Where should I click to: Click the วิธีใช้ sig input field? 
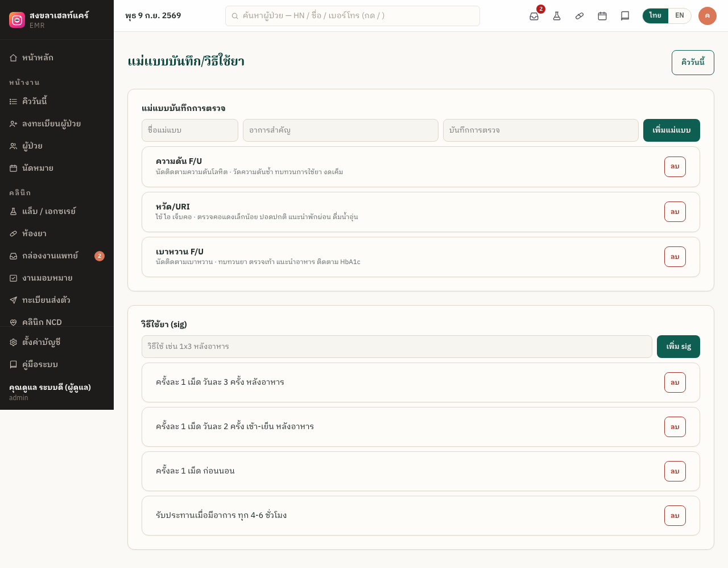point(397,347)
